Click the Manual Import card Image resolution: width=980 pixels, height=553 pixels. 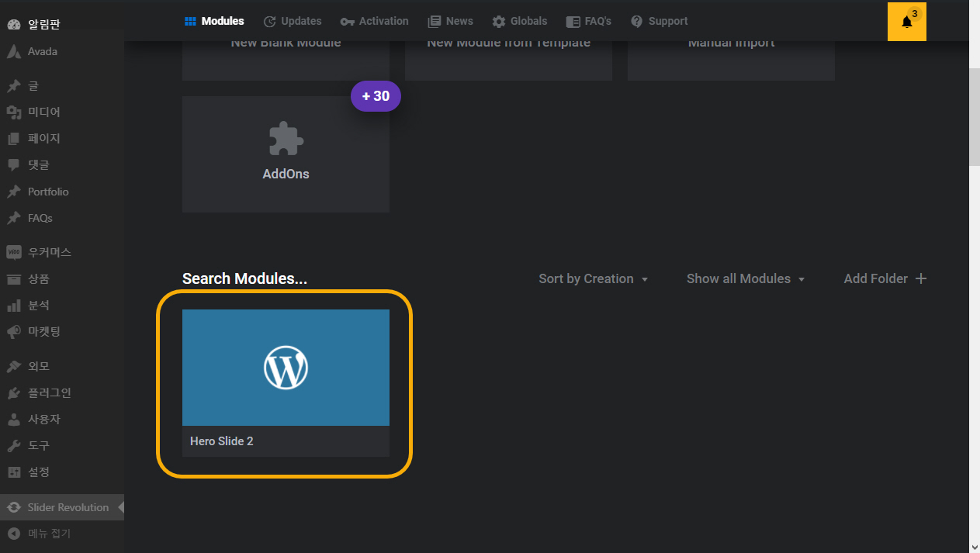coord(731,60)
